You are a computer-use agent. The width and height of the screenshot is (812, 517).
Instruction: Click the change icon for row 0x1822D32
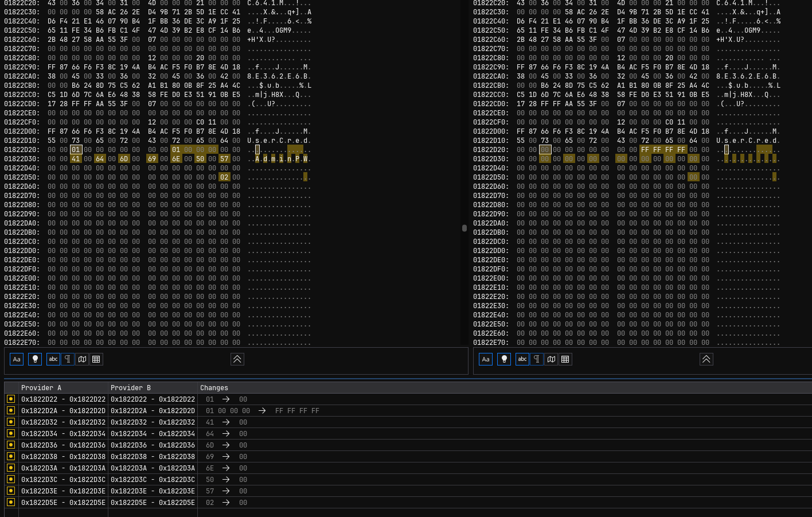(x=11, y=422)
